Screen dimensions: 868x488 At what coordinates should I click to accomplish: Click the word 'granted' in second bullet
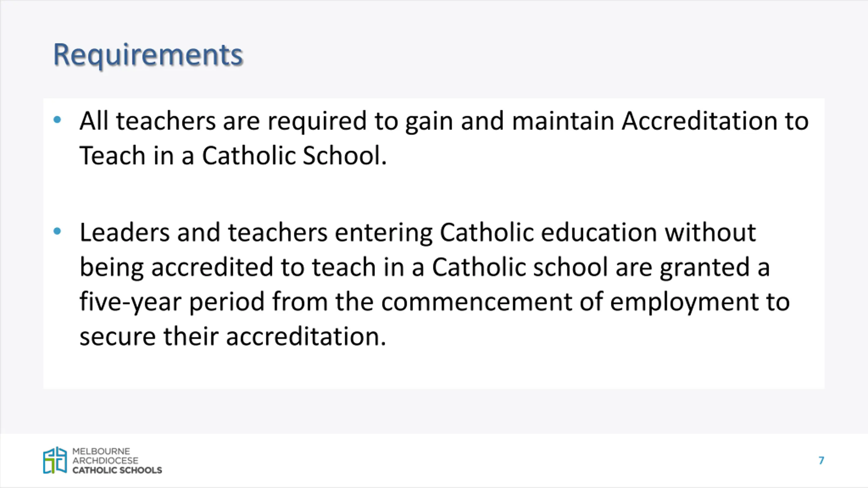(x=705, y=268)
